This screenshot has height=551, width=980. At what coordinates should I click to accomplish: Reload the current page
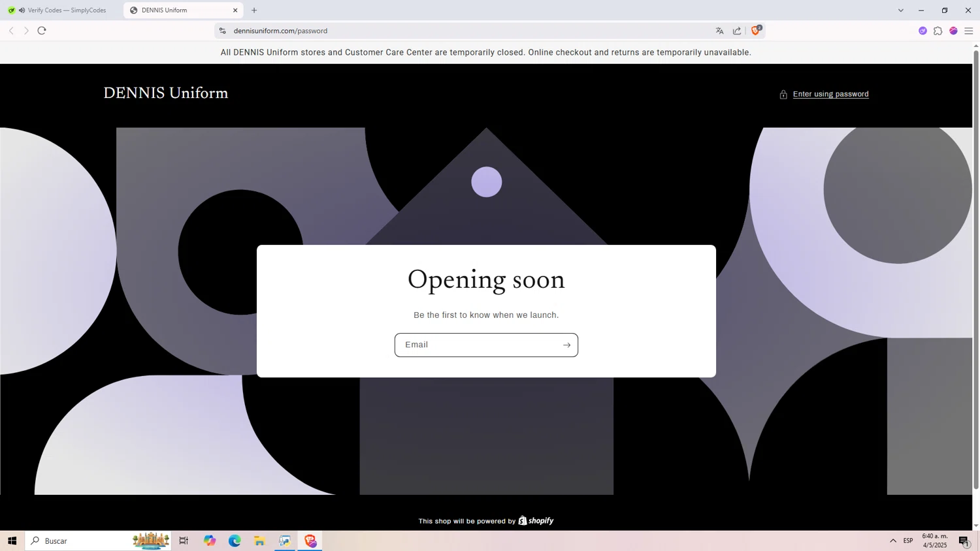pos(42,31)
